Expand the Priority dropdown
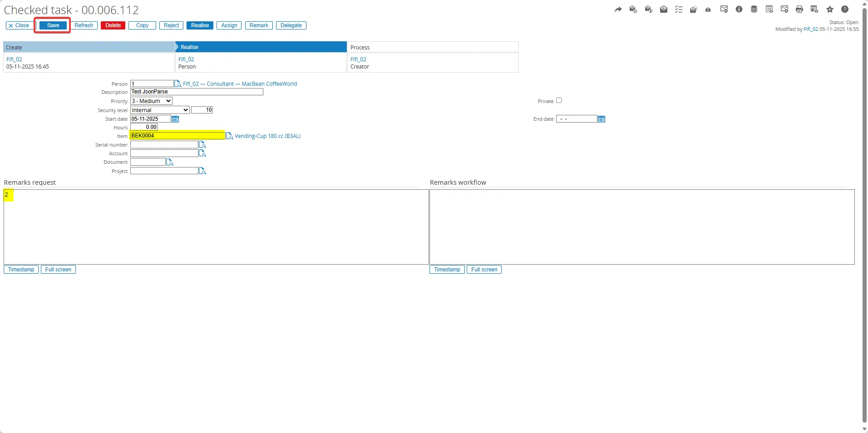 pos(151,101)
